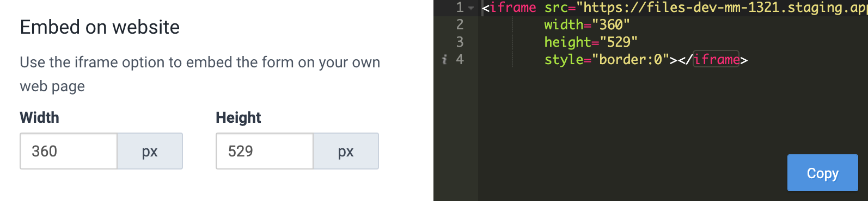Select line number 2 in gutter

click(460, 24)
